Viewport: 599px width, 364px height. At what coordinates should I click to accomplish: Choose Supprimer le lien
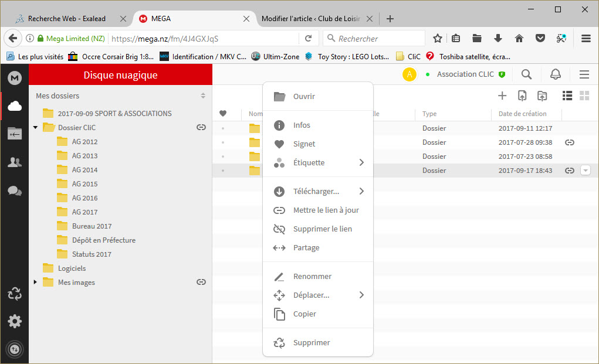pyautogui.click(x=318, y=229)
